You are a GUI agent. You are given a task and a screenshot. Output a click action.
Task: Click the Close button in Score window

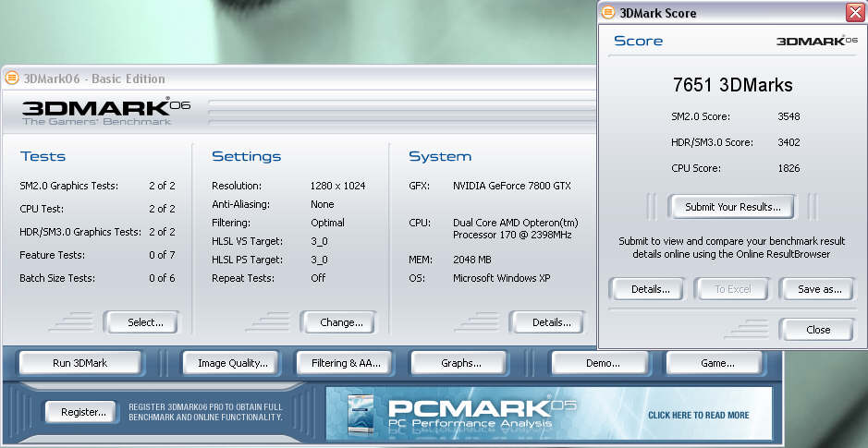(x=817, y=330)
